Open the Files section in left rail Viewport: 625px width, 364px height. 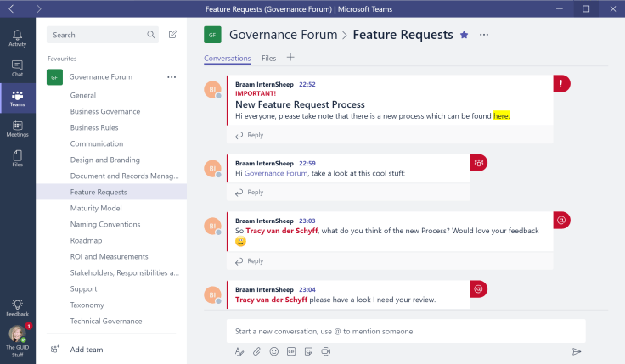(x=17, y=158)
